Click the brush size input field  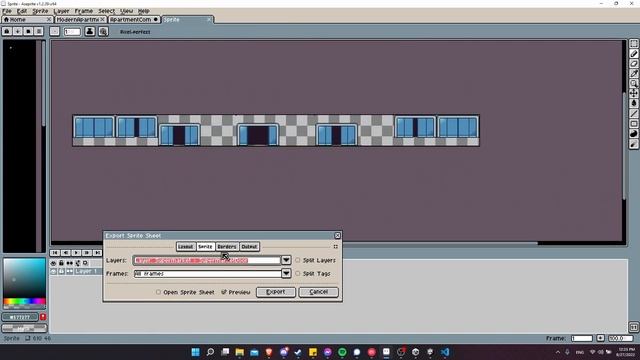(72, 31)
